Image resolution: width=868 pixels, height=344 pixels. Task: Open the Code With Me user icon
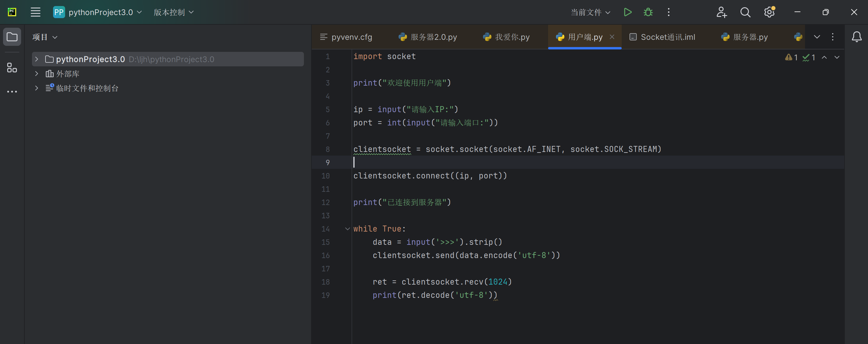click(x=721, y=12)
